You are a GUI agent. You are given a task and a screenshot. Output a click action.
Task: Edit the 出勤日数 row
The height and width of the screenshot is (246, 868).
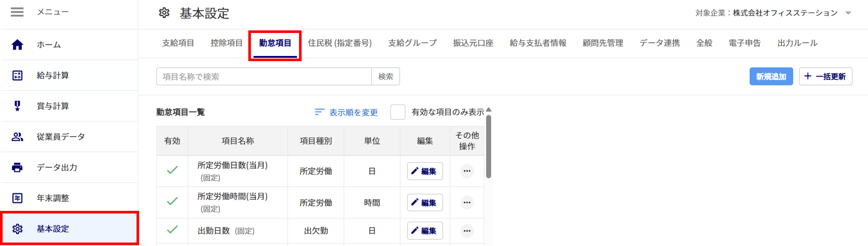point(425,231)
